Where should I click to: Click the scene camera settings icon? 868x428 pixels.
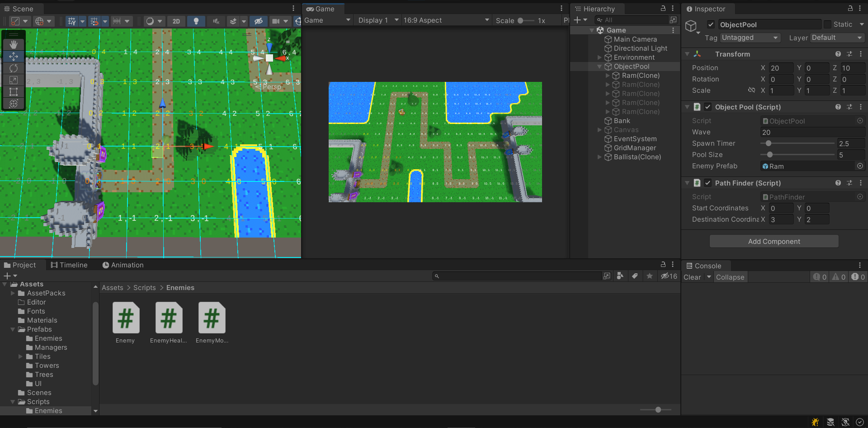(x=275, y=21)
